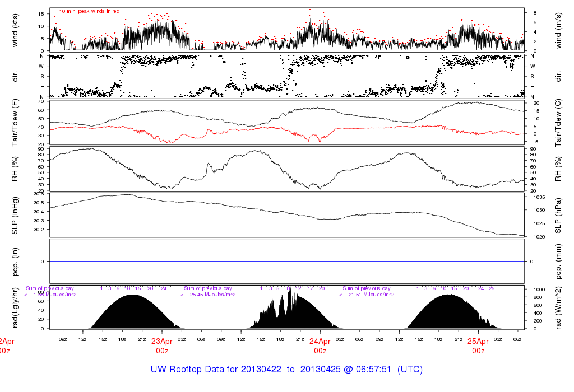Click the "pcp. (in)" axis label
The width and height of the screenshot is (574, 392).
point(15,262)
